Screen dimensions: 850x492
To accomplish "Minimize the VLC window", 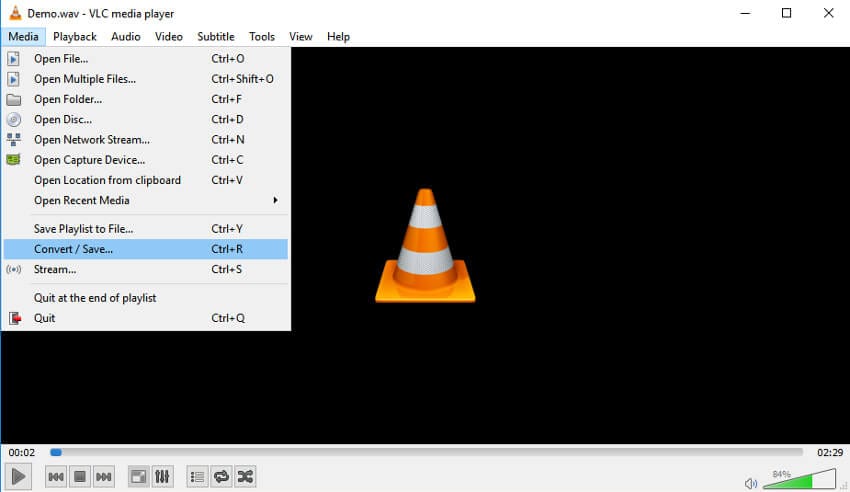I will [x=745, y=13].
